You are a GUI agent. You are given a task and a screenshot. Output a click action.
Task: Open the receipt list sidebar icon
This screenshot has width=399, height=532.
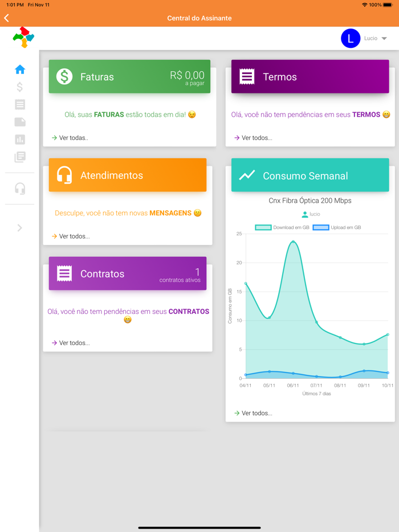click(x=20, y=104)
